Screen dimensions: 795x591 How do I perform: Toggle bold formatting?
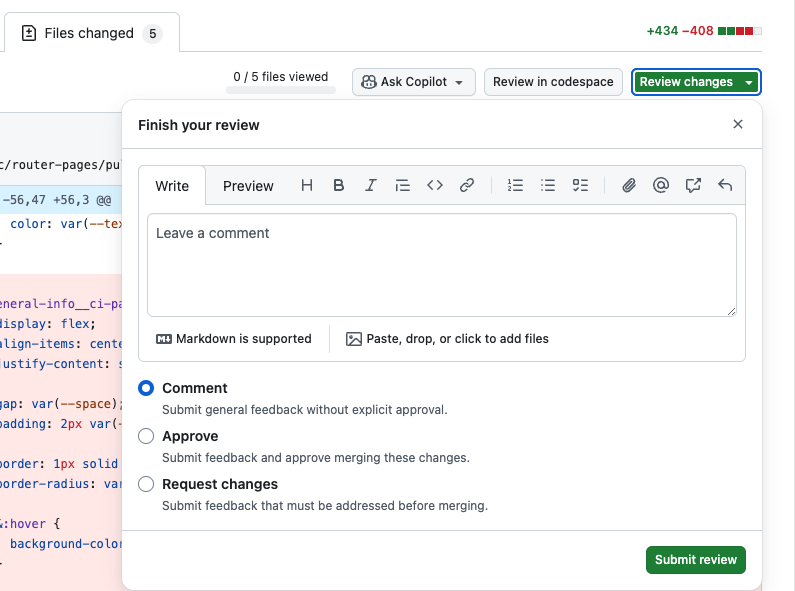(339, 186)
